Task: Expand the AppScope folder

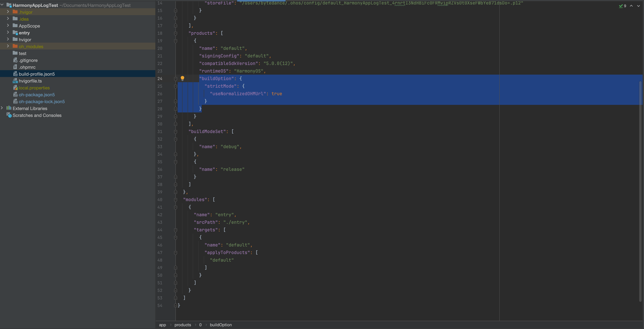Action: pyautogui.click(x=8, y=25)
